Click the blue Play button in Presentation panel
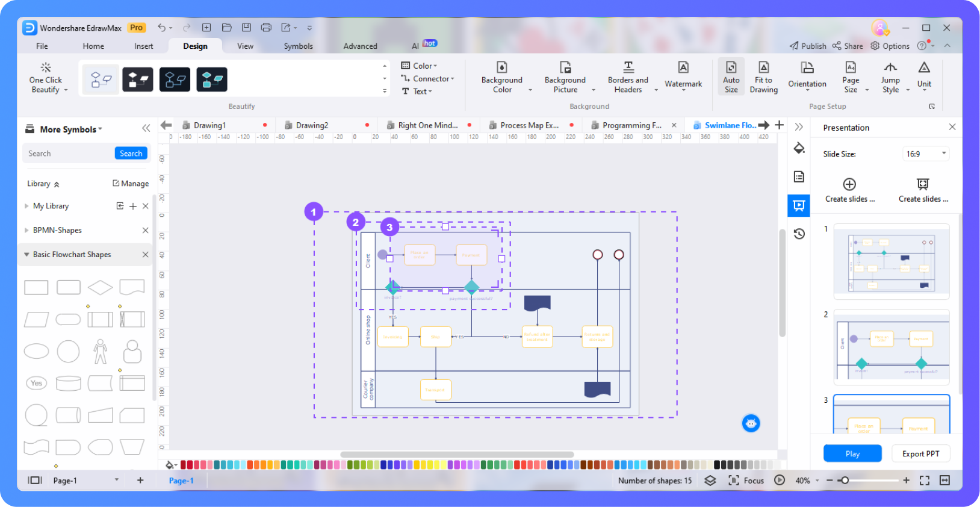 [x=852, y=454]
